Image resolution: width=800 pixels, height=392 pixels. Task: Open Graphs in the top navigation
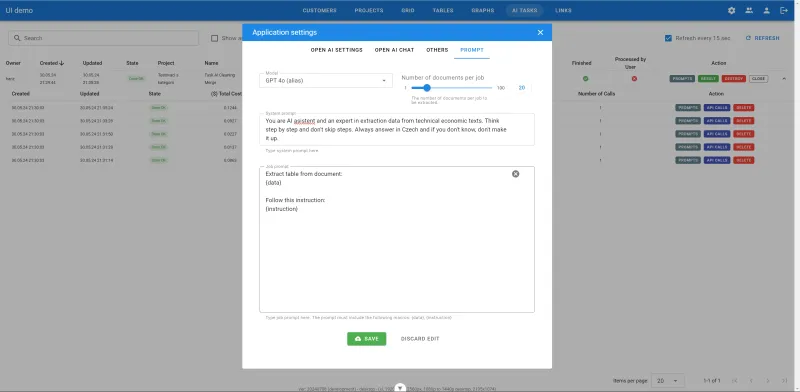coord(483,10)
